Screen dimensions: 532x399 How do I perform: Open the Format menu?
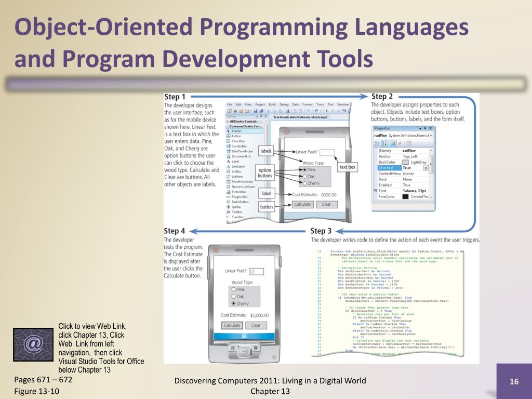pos(308,104)
